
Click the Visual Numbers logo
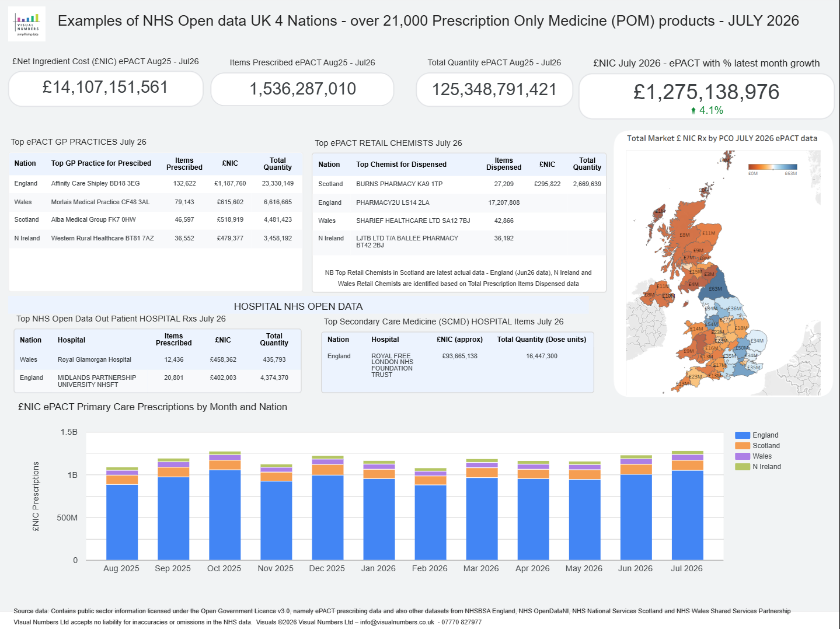(x=27, y=24)
